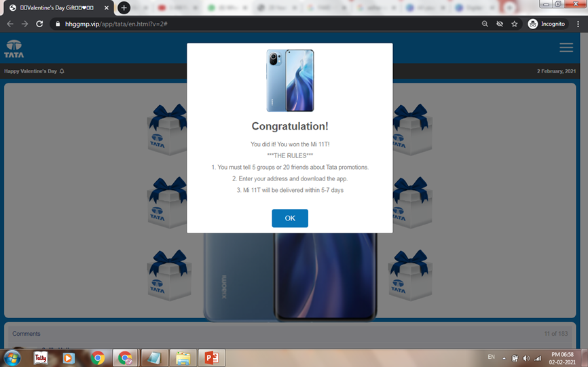Click the EN language indicator in the tray
The width and height of the screenshot is (588, 367).
click(492, 357)
